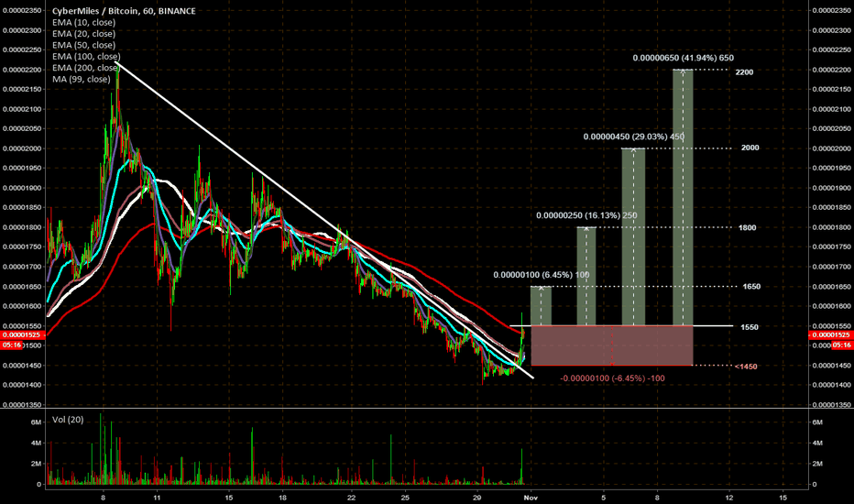Click the red 0.00001525 price tag on right scale
This screenshot has width=854, height=504.
(x=830, y=335)
